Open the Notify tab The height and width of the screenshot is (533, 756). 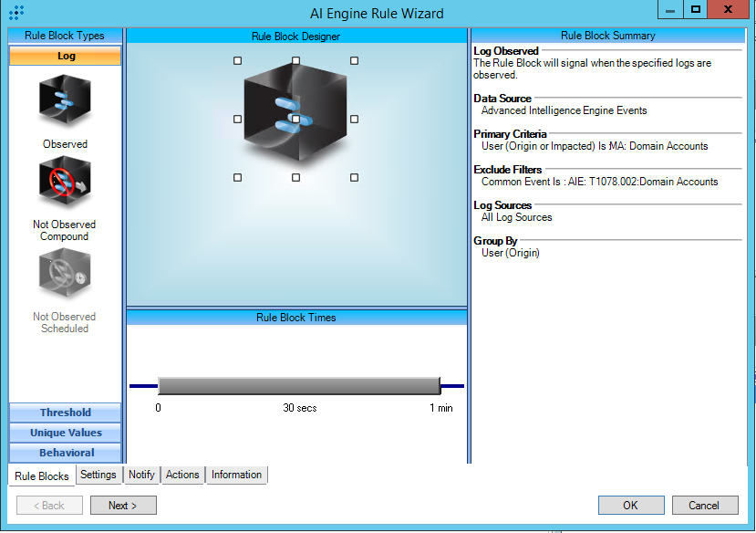point(141,475)
